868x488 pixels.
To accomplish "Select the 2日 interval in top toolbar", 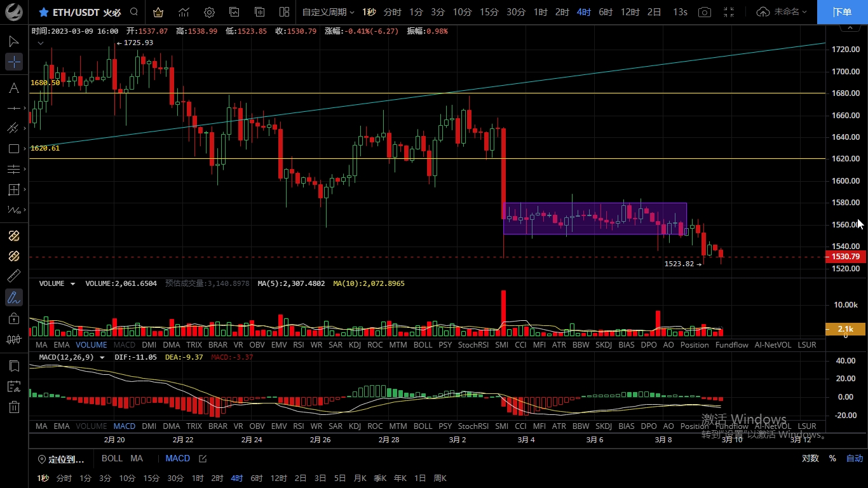I will (654, 12).
